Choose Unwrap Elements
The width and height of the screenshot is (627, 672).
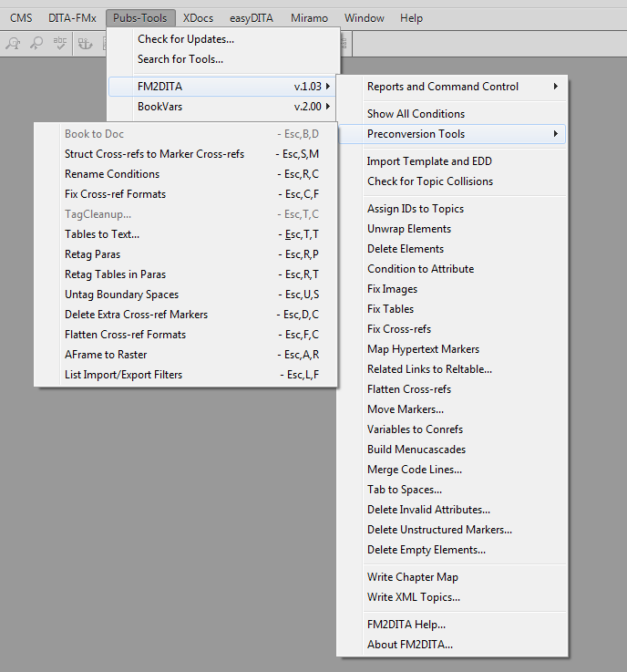click(x=452, y=229)
